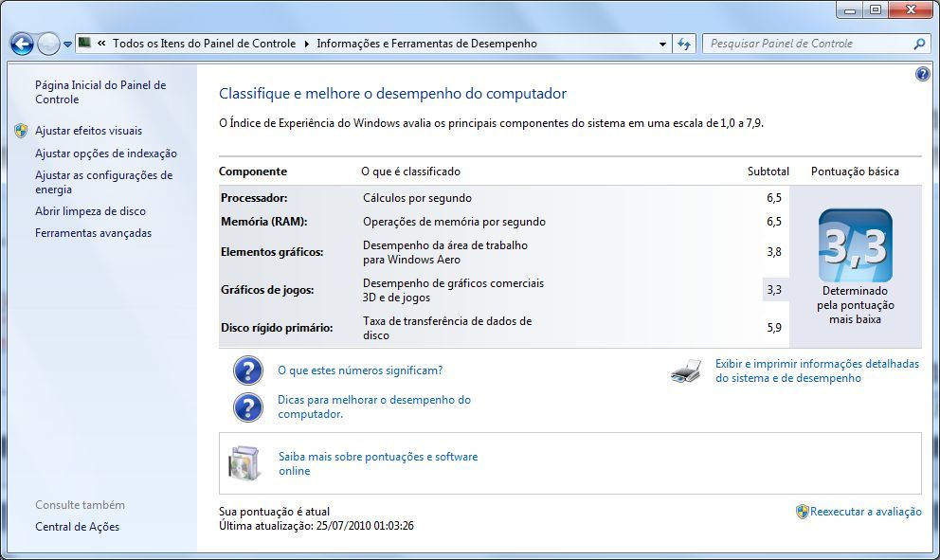
Task: Click the 'Componente' column header
Action: click(x=253, y=172)
